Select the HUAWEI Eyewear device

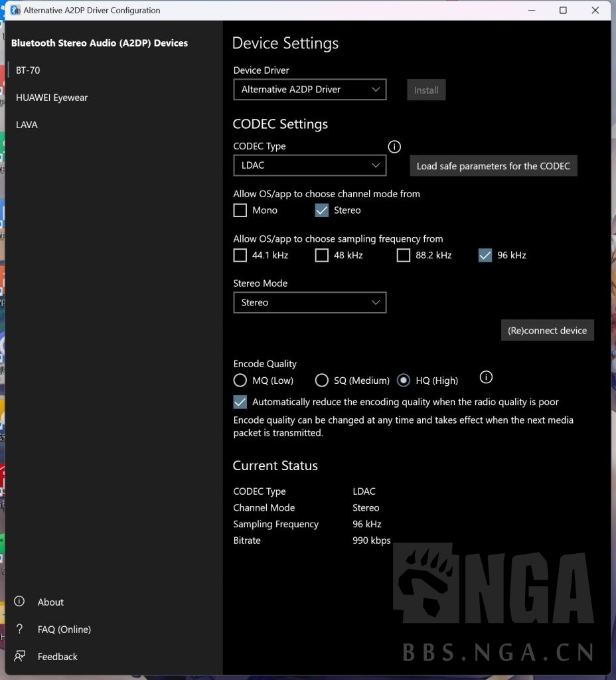[x=52, y=98]
